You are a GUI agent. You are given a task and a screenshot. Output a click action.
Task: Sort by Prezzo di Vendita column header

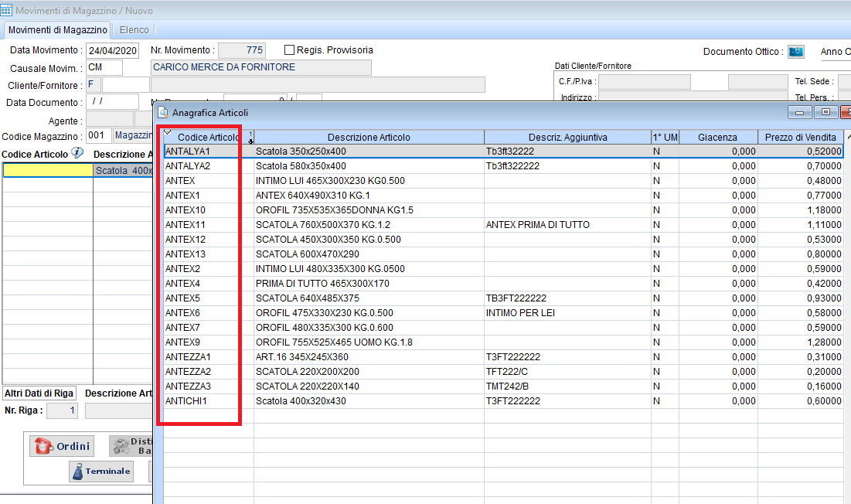tap(801, 138)
